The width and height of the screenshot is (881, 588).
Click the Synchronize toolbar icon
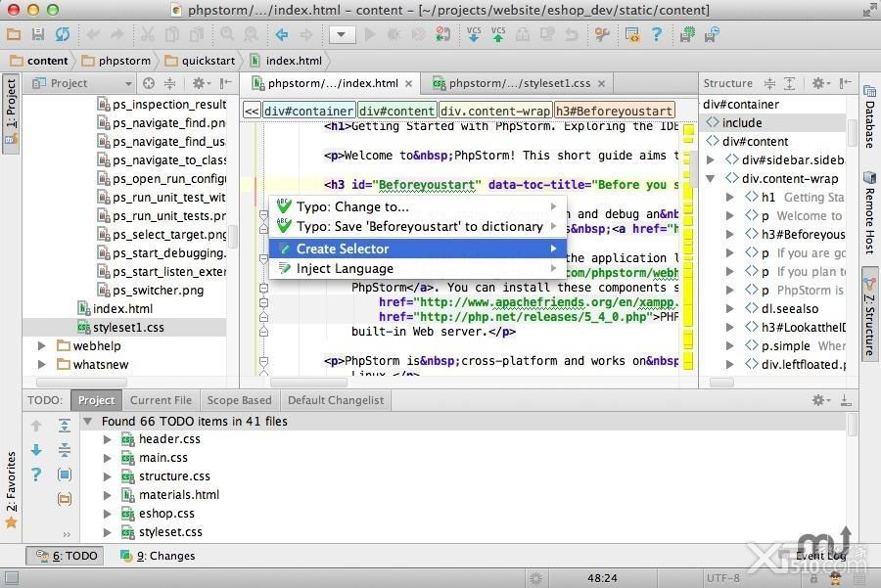(63, 35)
